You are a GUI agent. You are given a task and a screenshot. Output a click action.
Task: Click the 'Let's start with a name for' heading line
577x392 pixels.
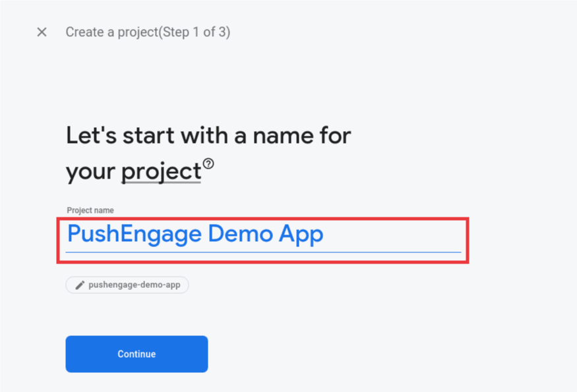click(x=208, y=136)
